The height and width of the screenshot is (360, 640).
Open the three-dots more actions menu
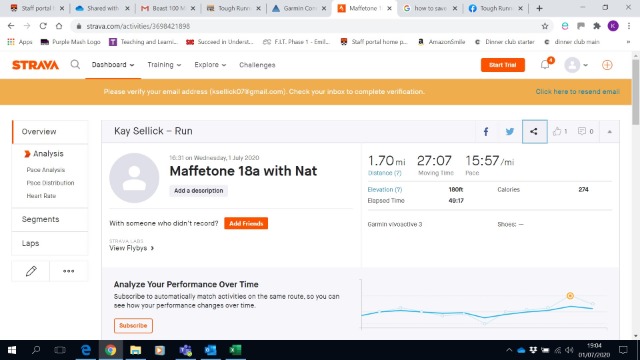coord(69,271)
